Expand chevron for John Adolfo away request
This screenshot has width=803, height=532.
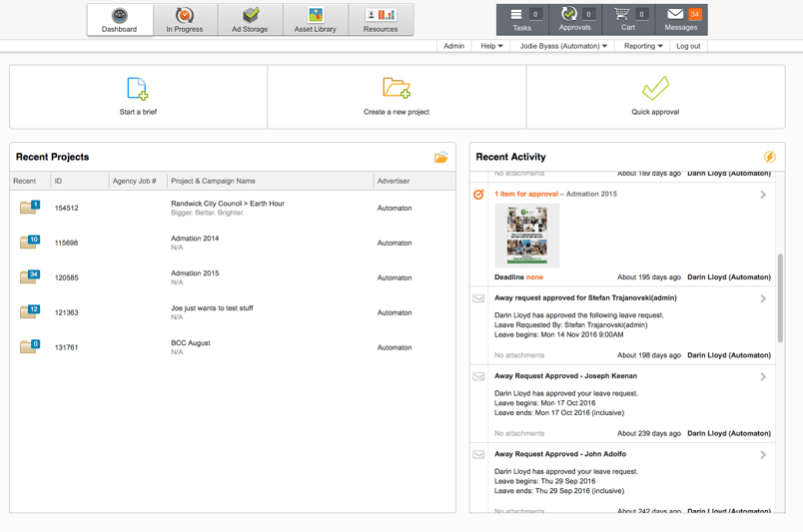763,455
